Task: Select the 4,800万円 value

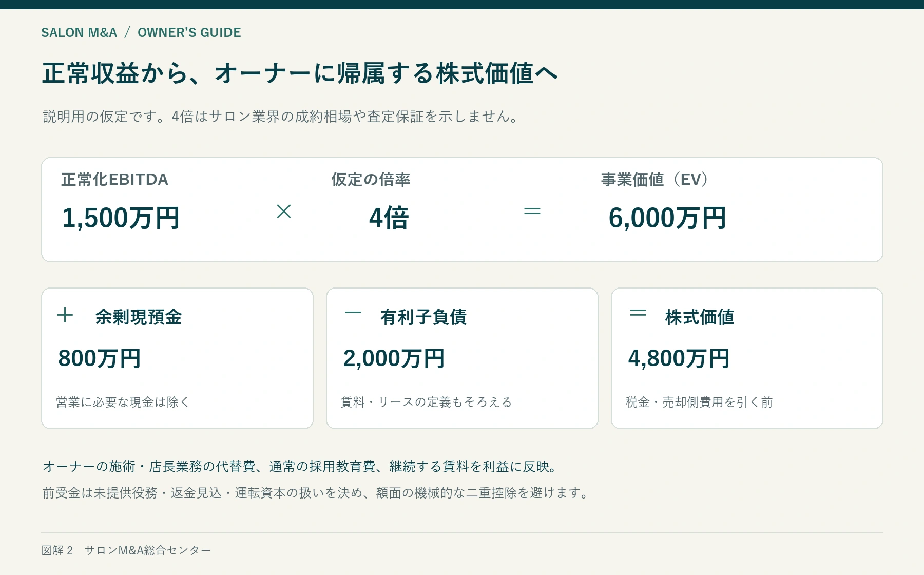Action: (x=679, y=358)
